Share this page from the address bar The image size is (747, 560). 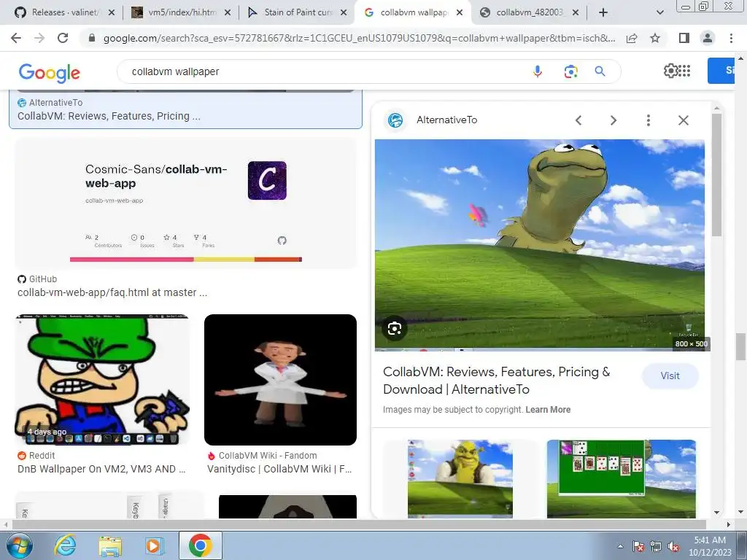click(632, 38)
